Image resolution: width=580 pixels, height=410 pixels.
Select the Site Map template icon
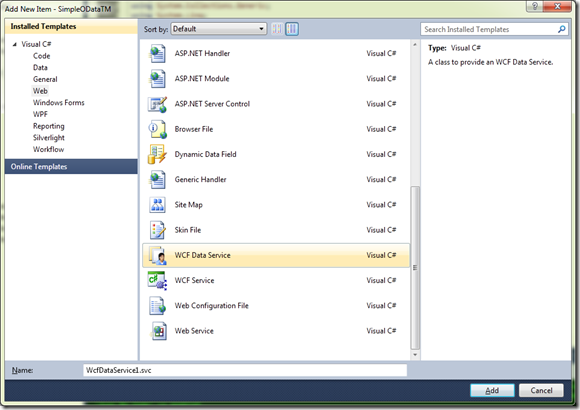[157, 205]
